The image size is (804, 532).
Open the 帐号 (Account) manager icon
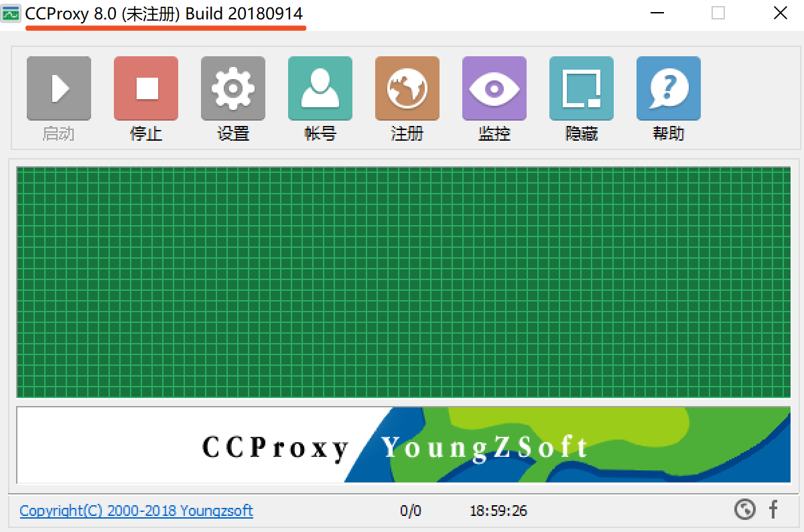(x=320, y=88)
